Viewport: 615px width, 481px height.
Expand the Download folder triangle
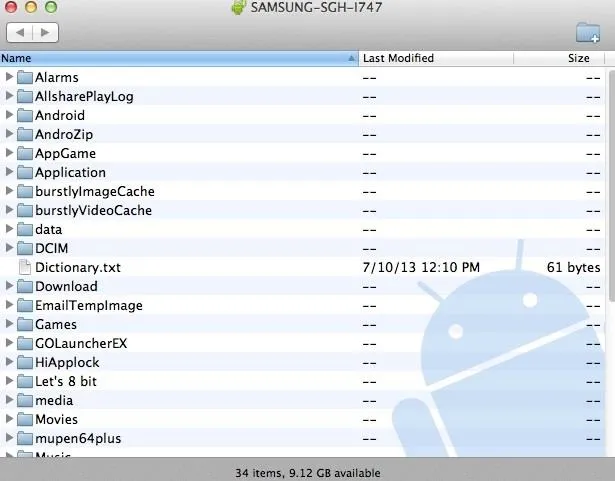point(9,286)
